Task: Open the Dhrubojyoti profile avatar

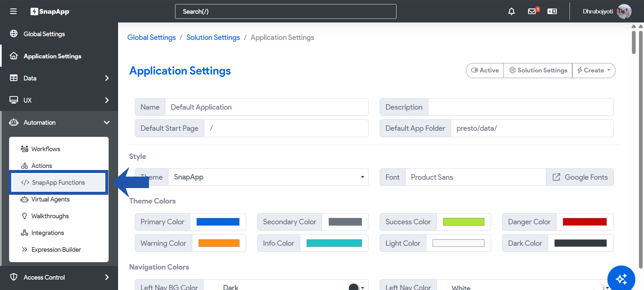Action: 624,11
